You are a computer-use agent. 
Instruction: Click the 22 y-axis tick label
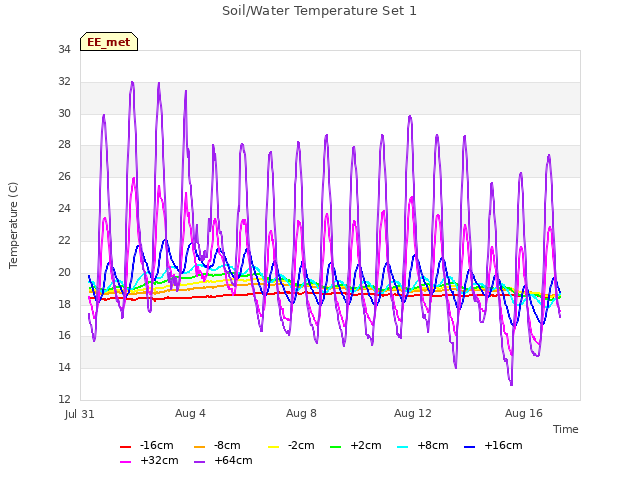64,240
